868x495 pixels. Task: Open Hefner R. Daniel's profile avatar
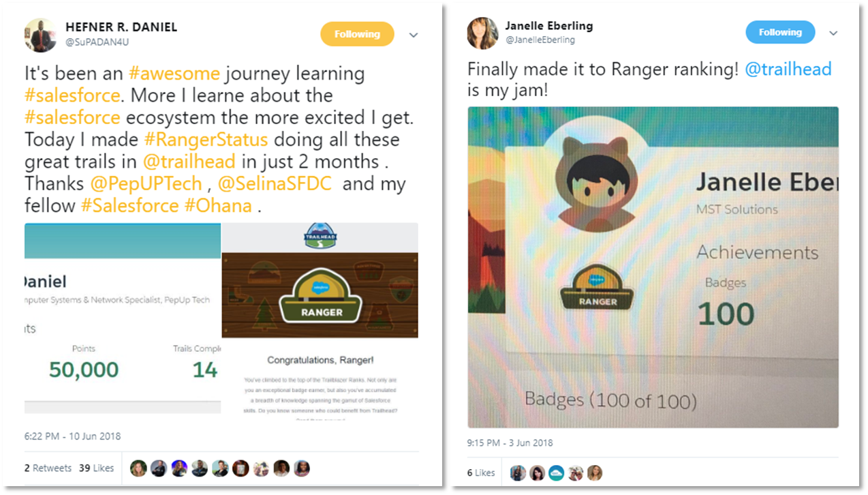(x=41, y=35)
